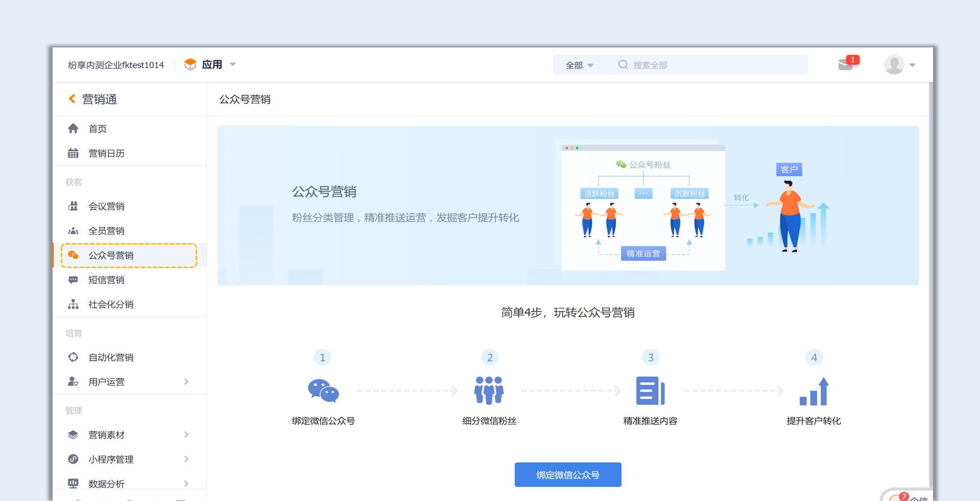Click the 会议营销 people icon
This screenshot has width=980, height=501.
coord(73,206)
